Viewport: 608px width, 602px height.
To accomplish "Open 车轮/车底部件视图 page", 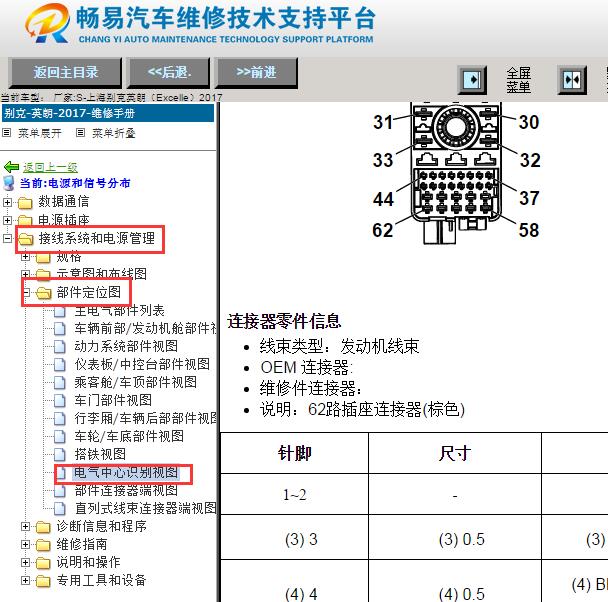I will tap(129, 436).
